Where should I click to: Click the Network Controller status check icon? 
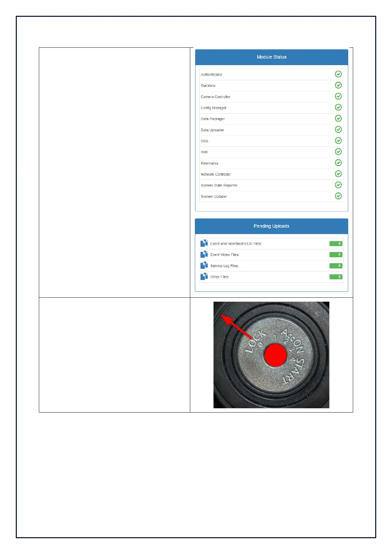338,174
